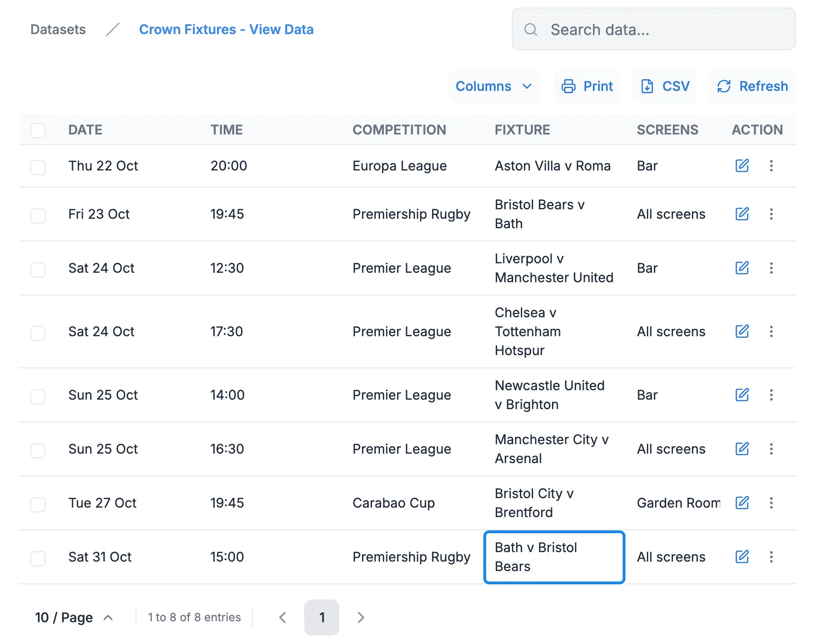Open more options for Bristol Bears v Bath

point(771,214)
